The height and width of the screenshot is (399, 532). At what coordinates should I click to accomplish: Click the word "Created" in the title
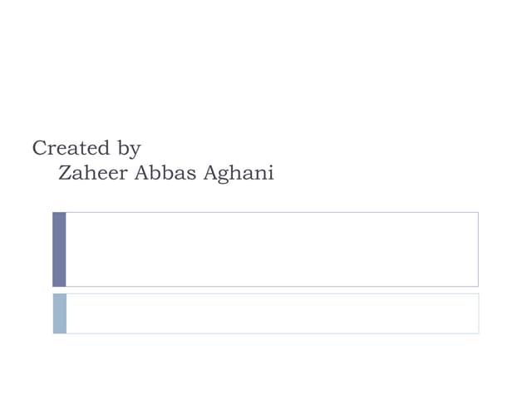coord(71,148)
